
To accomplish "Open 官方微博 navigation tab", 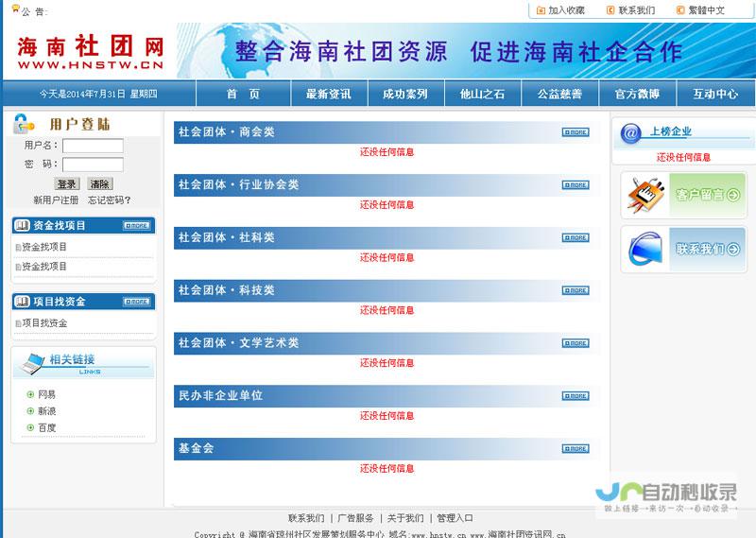I will [637, 94].
